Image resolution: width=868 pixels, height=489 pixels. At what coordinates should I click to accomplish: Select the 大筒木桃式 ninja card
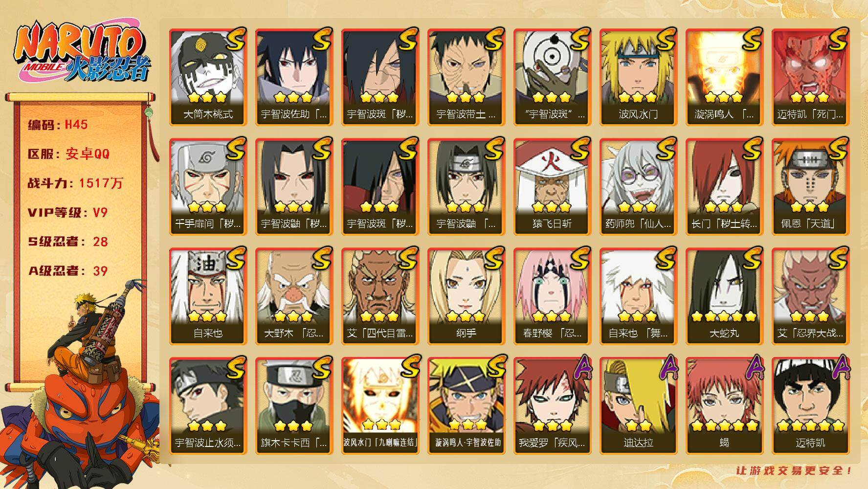click(x=208, y=77)
